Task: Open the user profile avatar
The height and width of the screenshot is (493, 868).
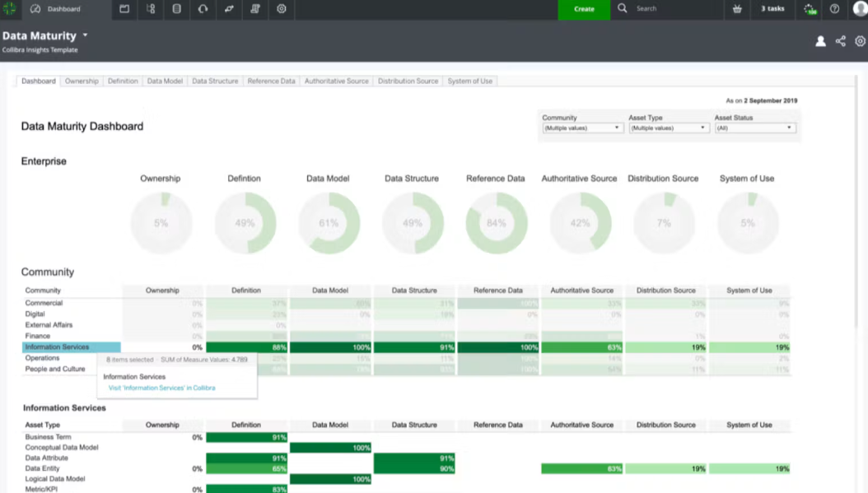Action: 861,8
